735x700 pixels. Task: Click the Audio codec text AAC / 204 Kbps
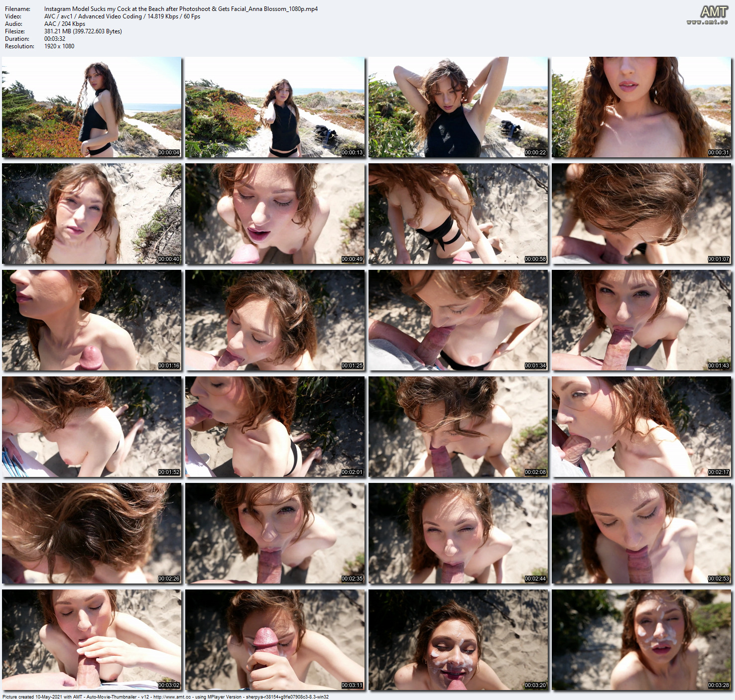(65, 24)
